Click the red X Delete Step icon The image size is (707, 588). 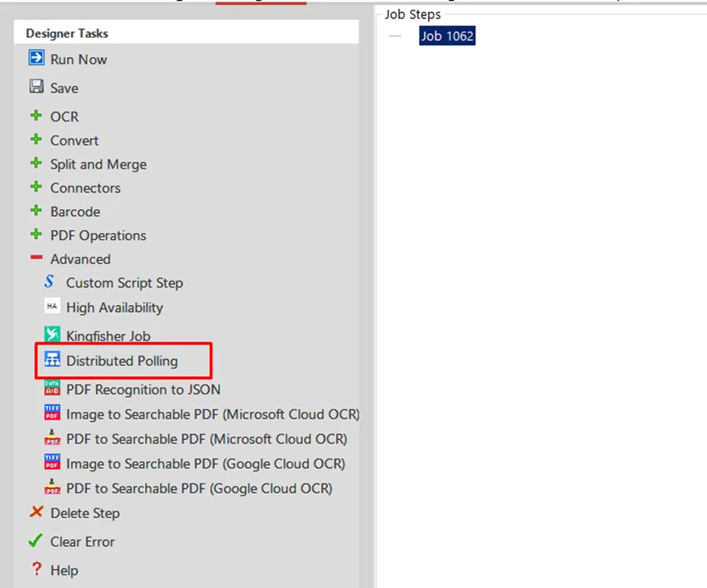click(x=35, y=512)
